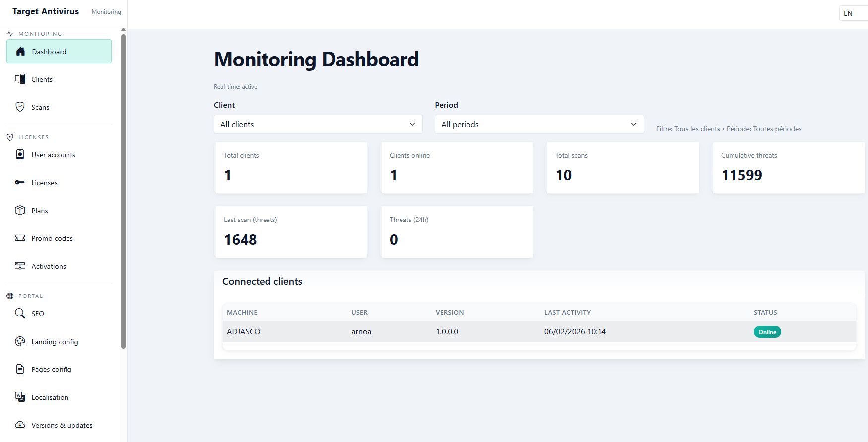Select the User accounts badge icon
Viewport: 868px width, 442px height.
(x=20, y=155)
